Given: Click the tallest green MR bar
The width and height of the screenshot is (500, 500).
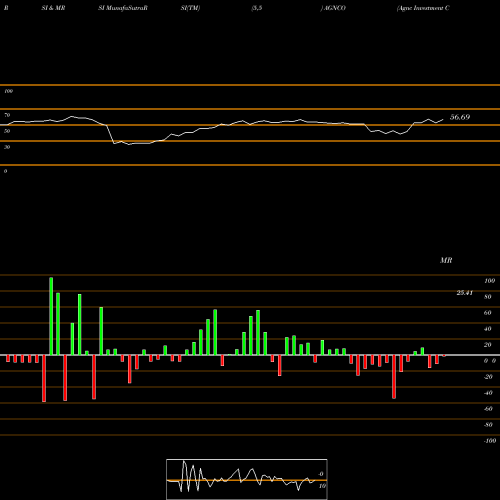Looking at the screenshot, I should pyautogui.click(x=51, y=316).
